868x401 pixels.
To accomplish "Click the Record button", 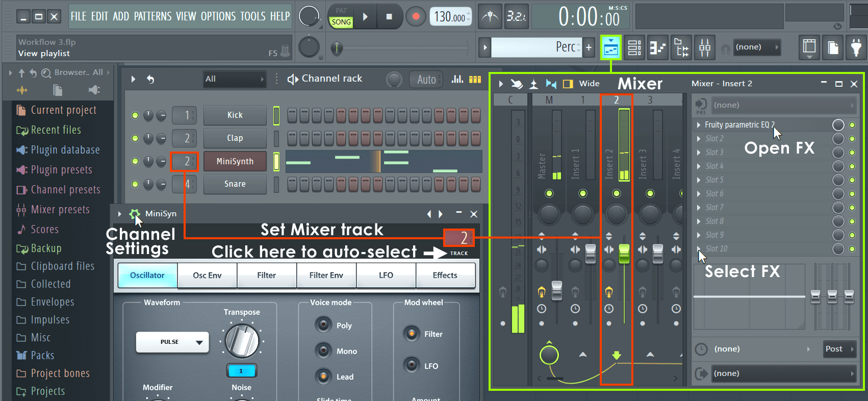I will click(x=416, y=17).
